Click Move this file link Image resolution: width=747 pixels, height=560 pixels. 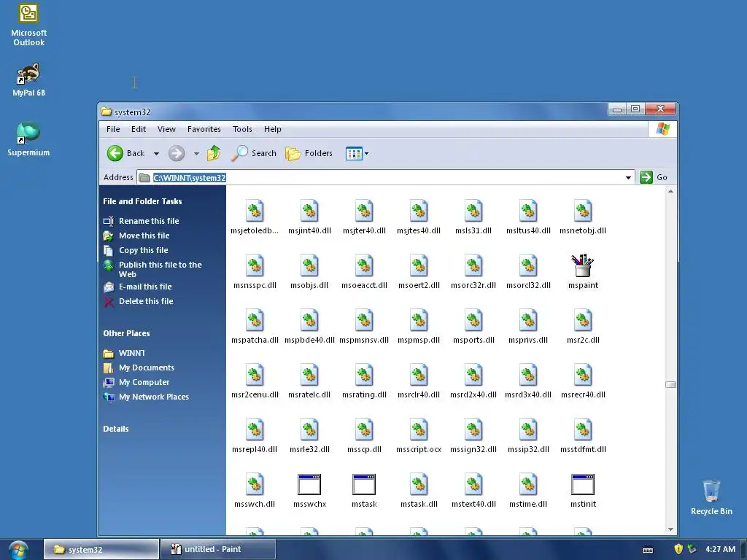click(x=144, y=236)
